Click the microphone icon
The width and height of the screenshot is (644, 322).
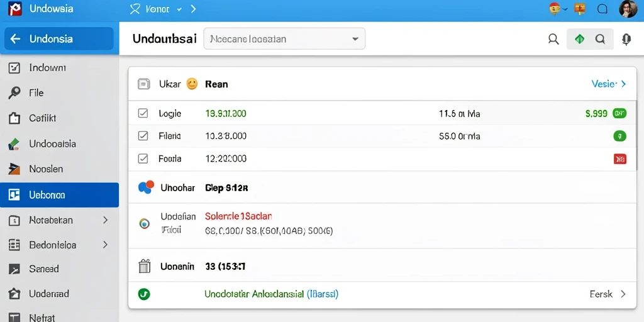(626, 39)
